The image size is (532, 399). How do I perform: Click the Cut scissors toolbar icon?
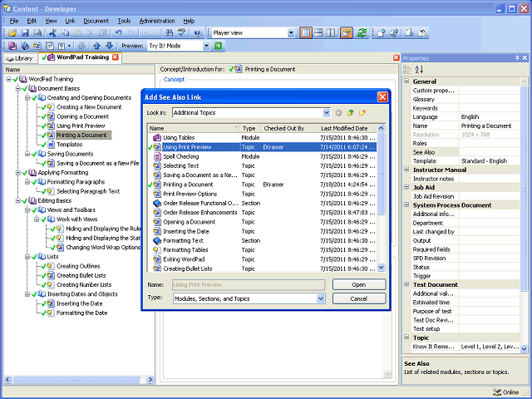coord(52,33)
